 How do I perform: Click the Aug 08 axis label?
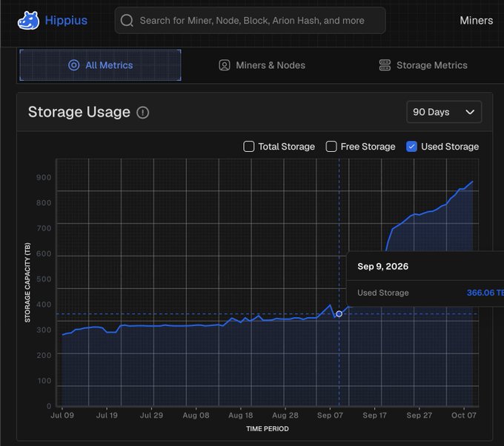click(196, 415)
